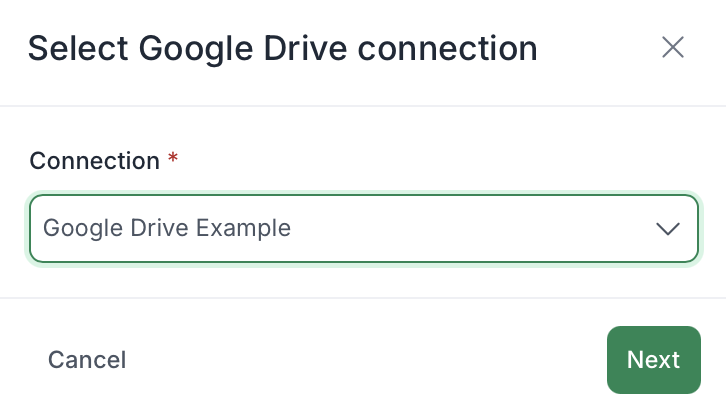Viewport: 726px width, 412px height.
Task: Click the dialog title text
Action: 282,48
